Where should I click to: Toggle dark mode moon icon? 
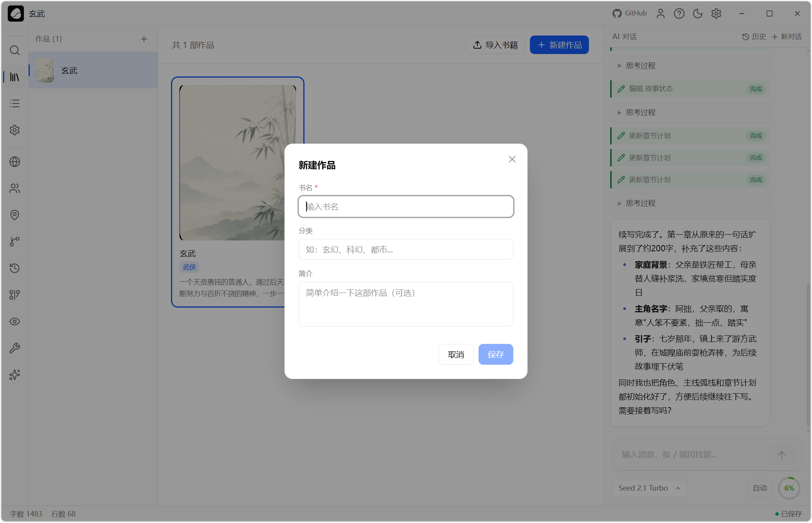698,14
